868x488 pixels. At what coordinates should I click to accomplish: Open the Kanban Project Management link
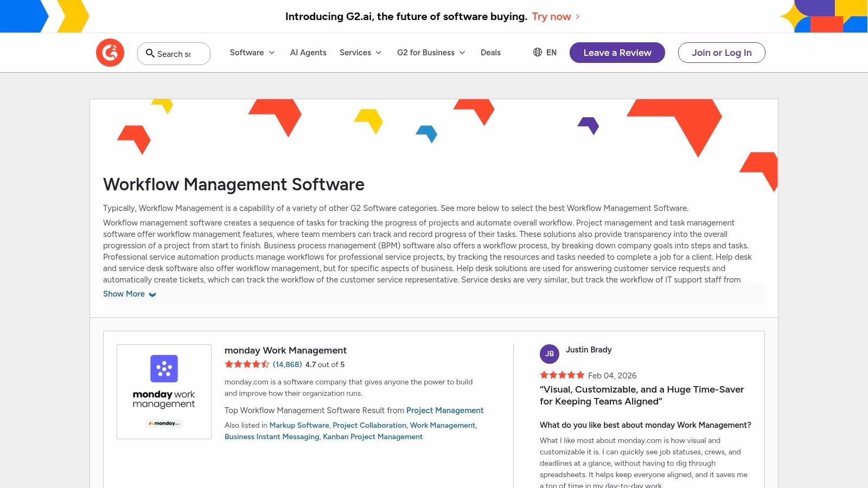point(372,436)
